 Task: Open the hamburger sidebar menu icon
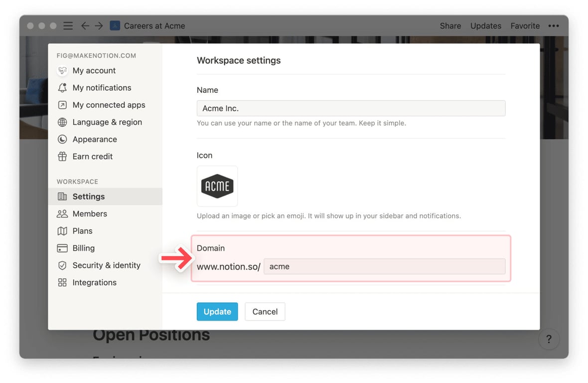point(68,26)
